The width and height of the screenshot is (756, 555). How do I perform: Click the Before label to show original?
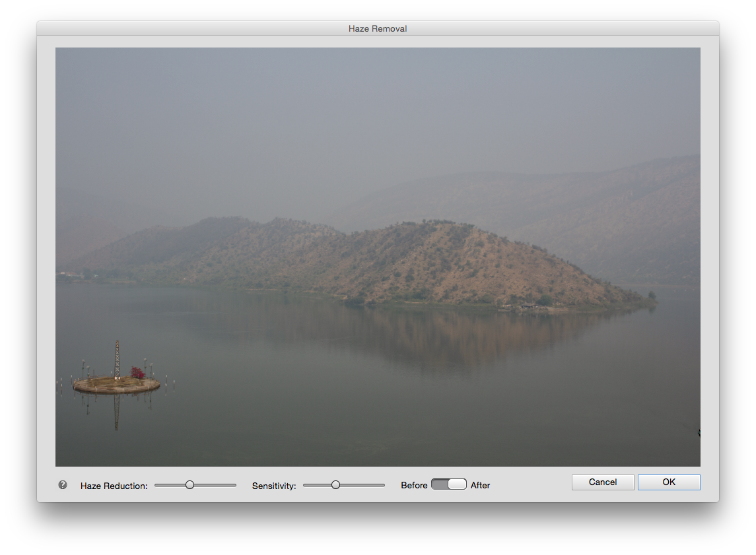[413, 485]
